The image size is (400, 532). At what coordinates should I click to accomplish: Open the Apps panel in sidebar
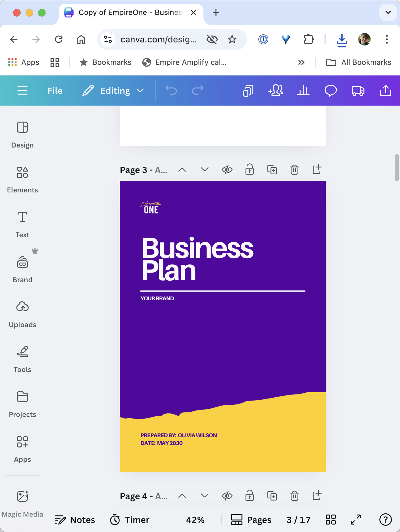point(22,449)
